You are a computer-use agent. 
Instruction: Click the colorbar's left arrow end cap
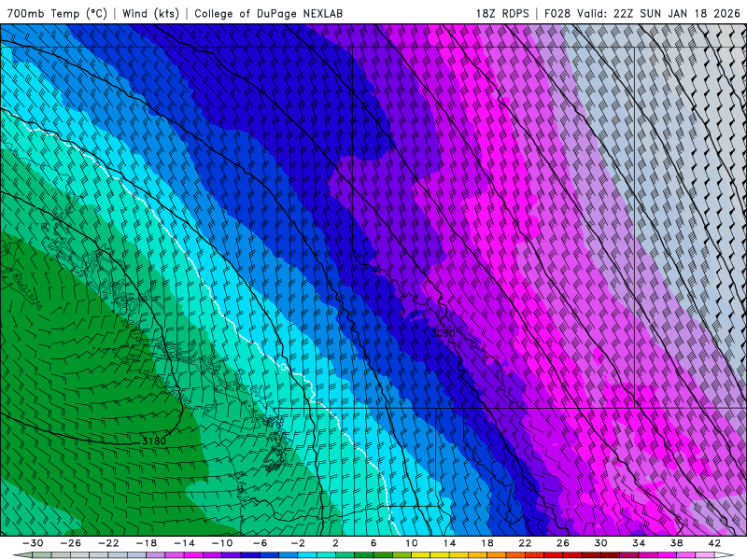(22, 555)
